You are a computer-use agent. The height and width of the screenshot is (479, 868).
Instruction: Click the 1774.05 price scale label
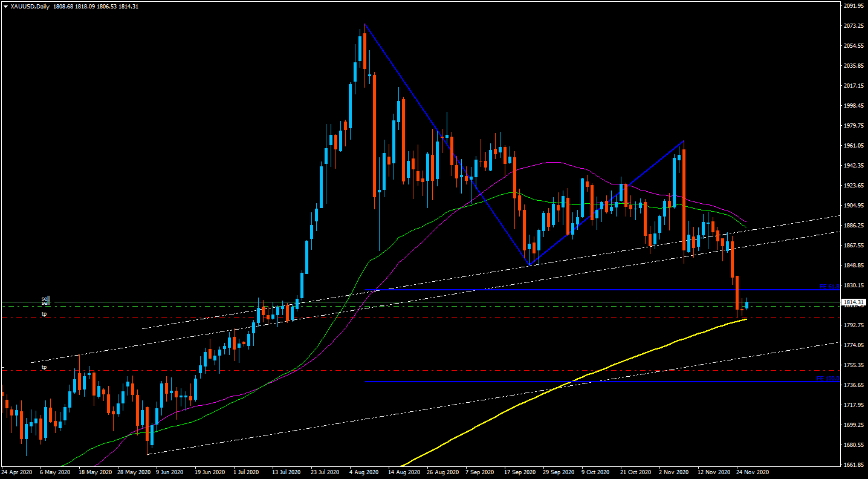tap(852, 345)
